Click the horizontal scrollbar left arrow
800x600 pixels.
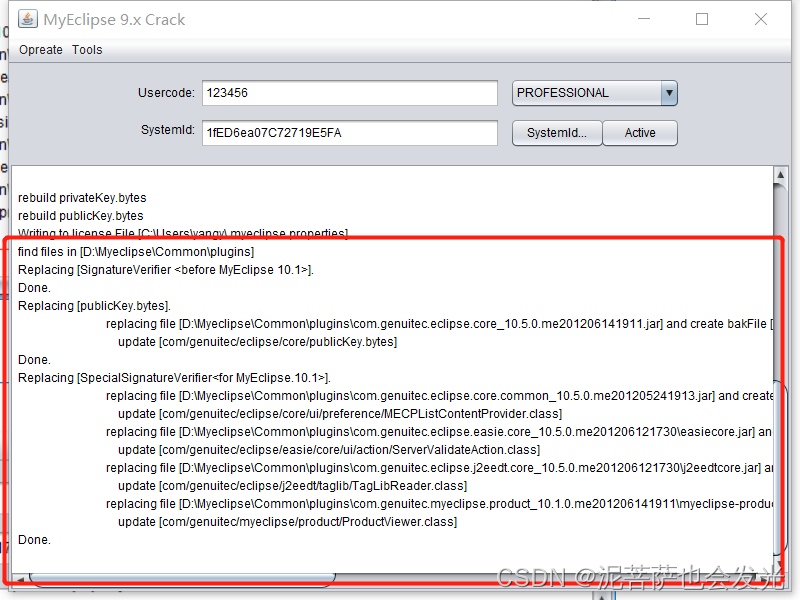tap(20, 579)
